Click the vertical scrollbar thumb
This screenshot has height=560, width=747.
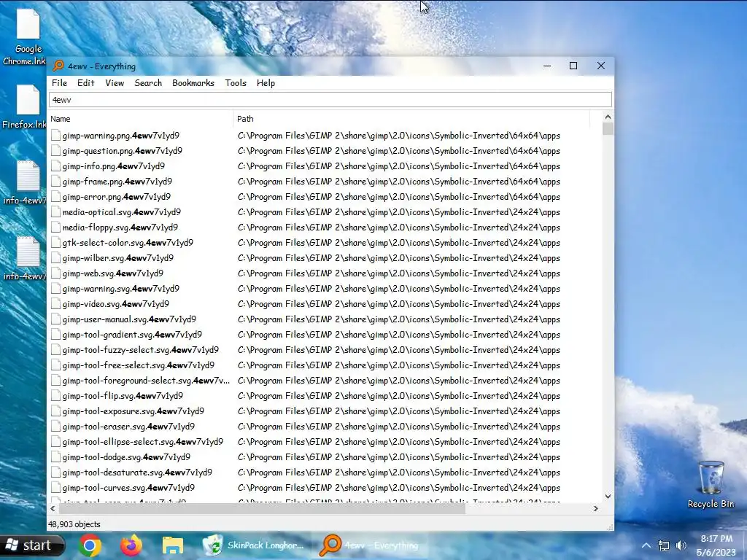[x=608, y=128]
